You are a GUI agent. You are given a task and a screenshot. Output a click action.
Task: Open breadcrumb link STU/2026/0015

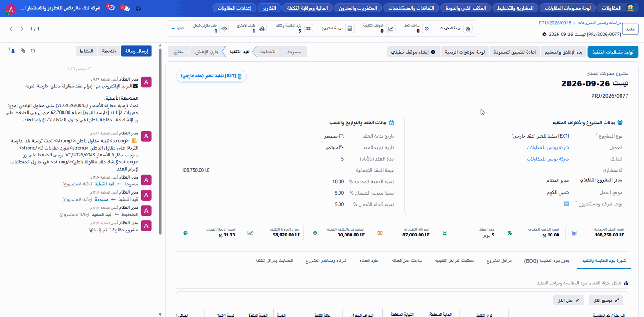click(x=555, y=23)
